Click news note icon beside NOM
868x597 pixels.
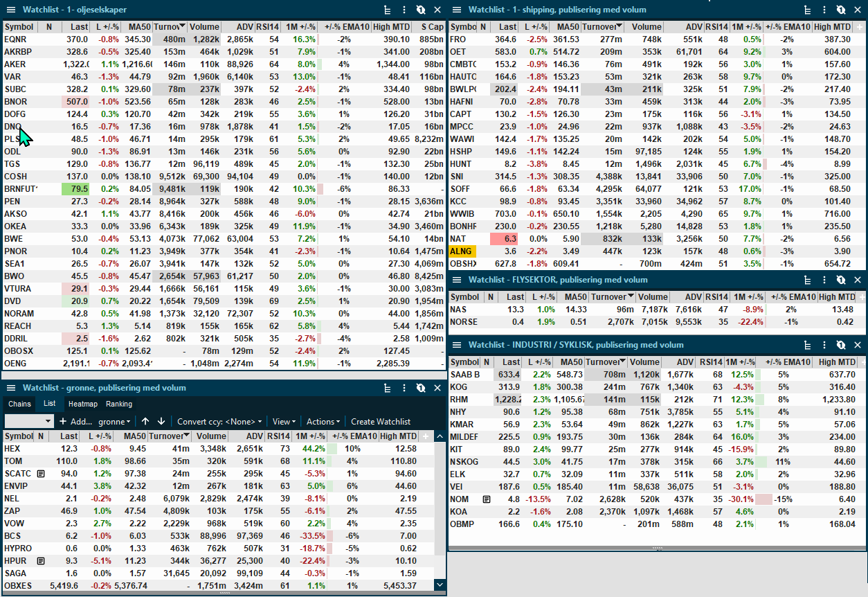(x=487, y=499)
